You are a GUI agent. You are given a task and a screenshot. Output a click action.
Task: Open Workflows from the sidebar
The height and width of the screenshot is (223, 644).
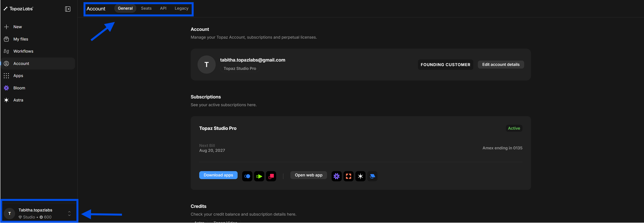(x=23, y=51)
